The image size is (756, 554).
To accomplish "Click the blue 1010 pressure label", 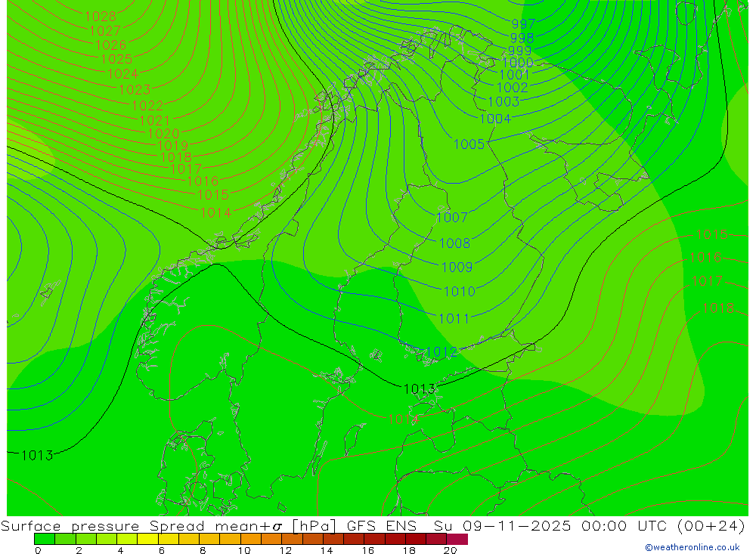I will tap(460, 292).
